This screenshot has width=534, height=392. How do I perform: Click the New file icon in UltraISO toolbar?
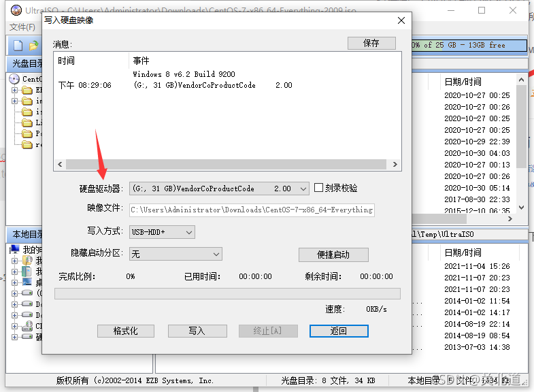coord(18,46)
